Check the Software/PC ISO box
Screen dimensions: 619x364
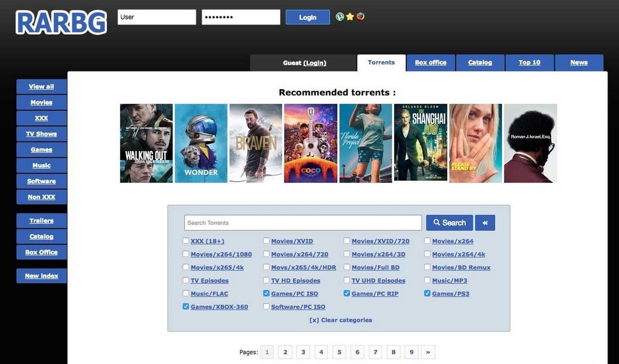[x=267, y=306]
